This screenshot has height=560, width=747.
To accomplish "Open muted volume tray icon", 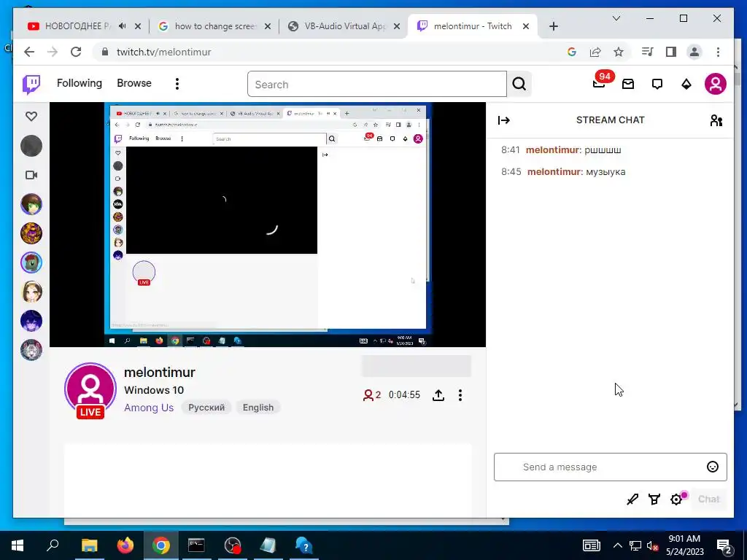I will point(653,545).
